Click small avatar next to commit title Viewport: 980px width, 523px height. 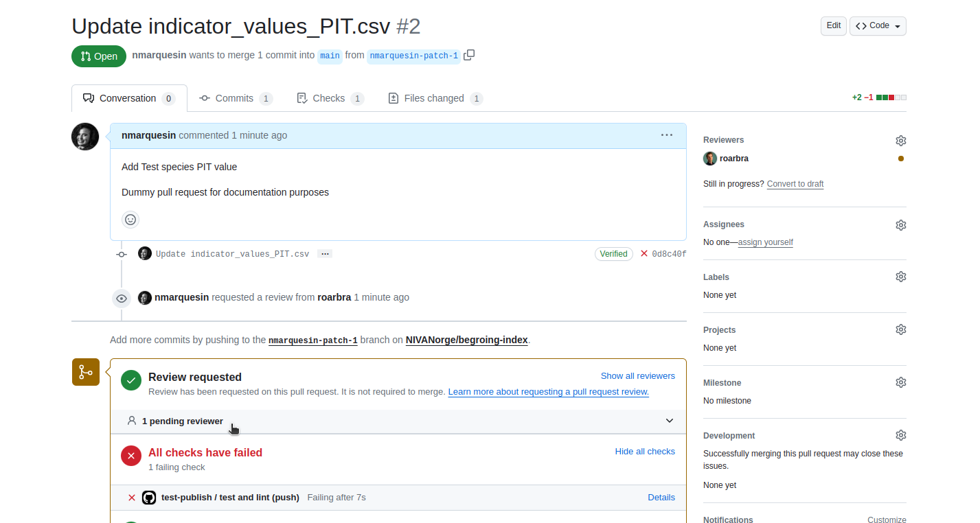145,253
